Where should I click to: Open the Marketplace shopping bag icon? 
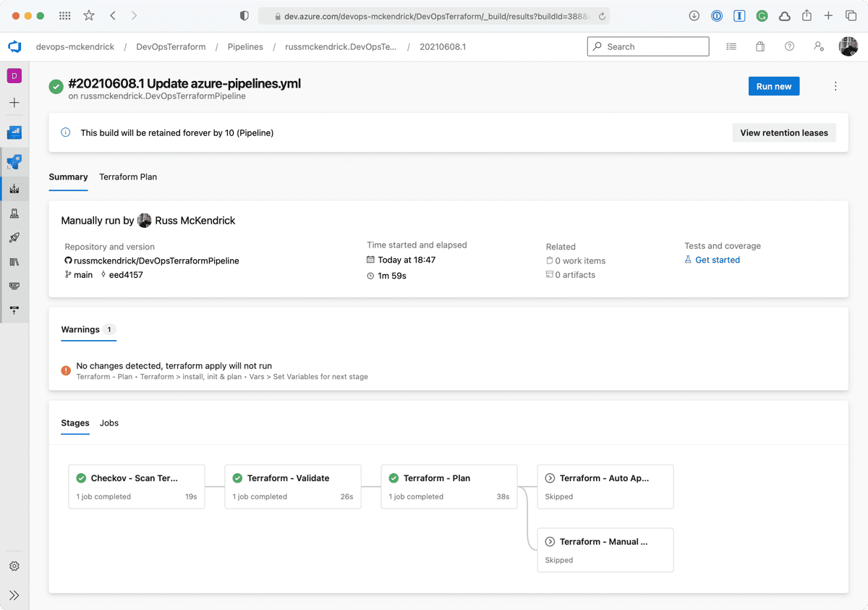760,46
